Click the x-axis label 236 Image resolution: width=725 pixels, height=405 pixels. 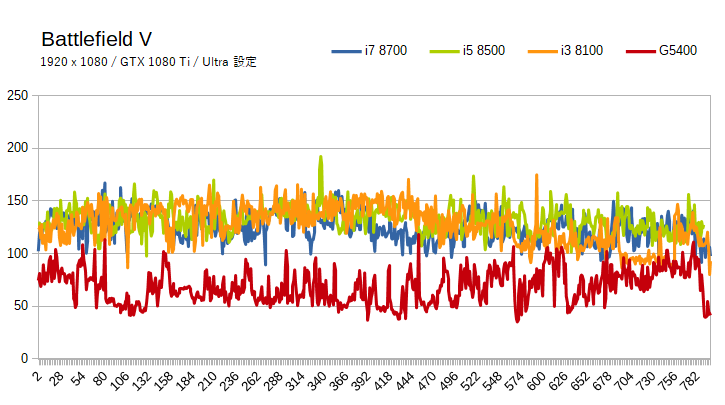tap(228, 381)
